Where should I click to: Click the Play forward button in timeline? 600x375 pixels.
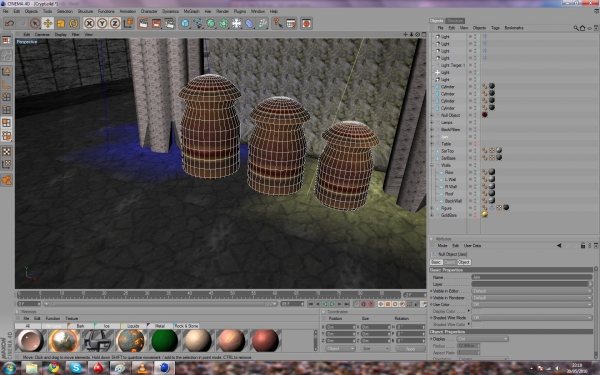[332, 304]
